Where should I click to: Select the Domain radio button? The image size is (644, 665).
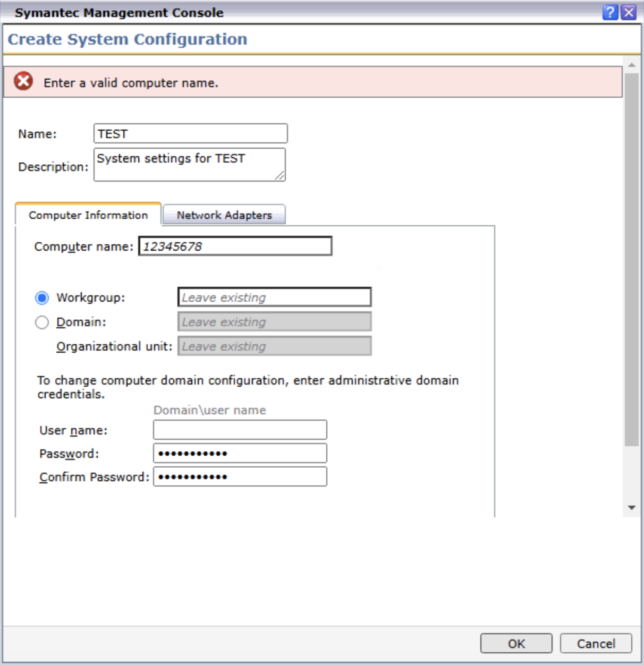coord(42,322)
